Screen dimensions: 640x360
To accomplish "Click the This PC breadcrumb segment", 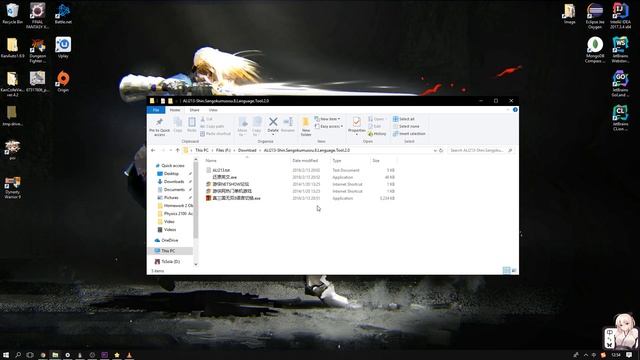I will (x=202, y=151).
